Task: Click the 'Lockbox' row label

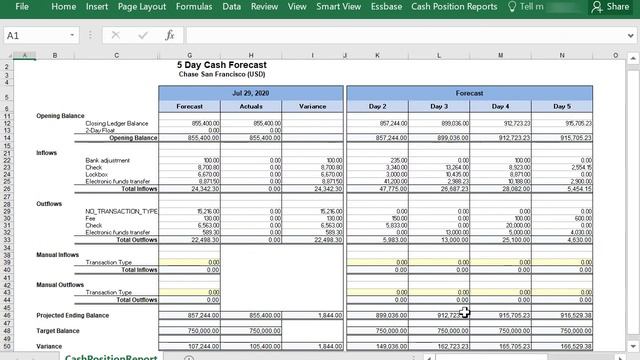Action: (x=96, y=174)
